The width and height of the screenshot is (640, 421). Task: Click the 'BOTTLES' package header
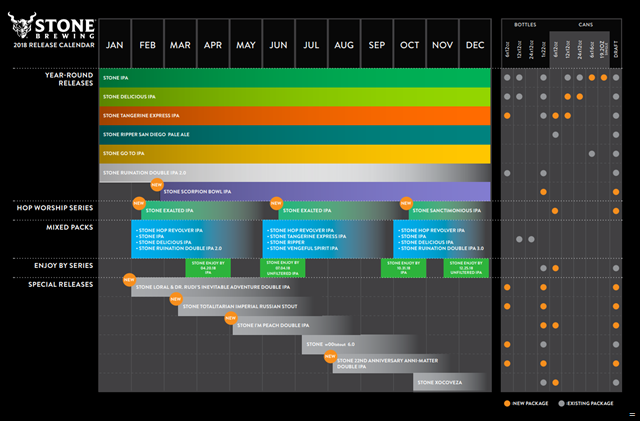[x=525, y=25]
